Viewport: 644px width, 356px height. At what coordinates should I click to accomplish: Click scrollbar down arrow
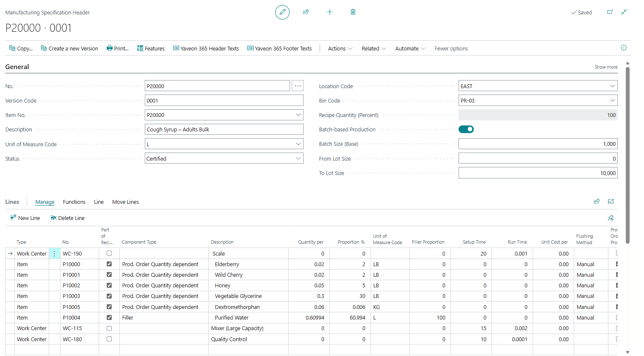tap(627, 352)
